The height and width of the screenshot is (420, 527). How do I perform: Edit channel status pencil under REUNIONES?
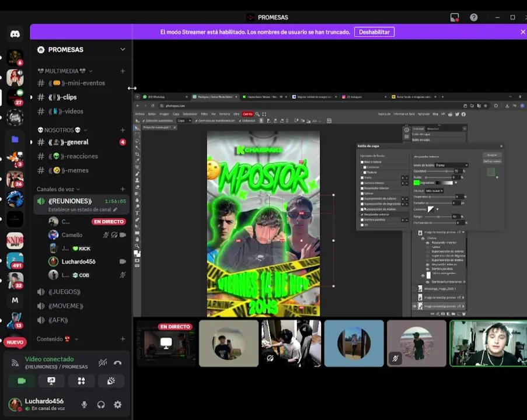116,209
